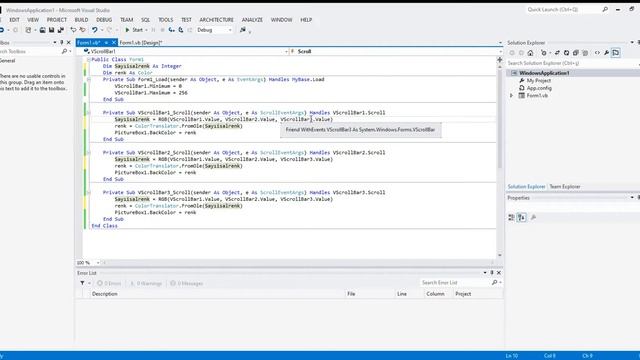Image resolution: width=640 pixels, height=360 pixels.
Task: Click the Categorized view icon in Properties
Action: [511, 218]
